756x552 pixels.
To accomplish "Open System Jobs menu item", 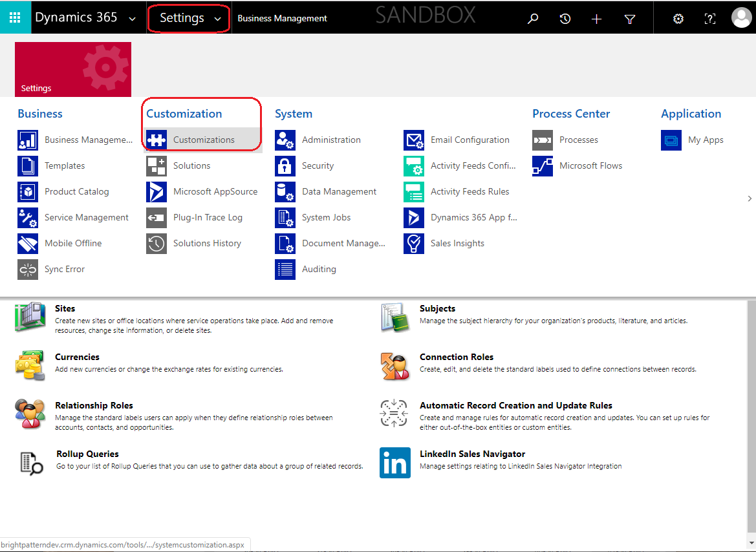I will (327, 217).
